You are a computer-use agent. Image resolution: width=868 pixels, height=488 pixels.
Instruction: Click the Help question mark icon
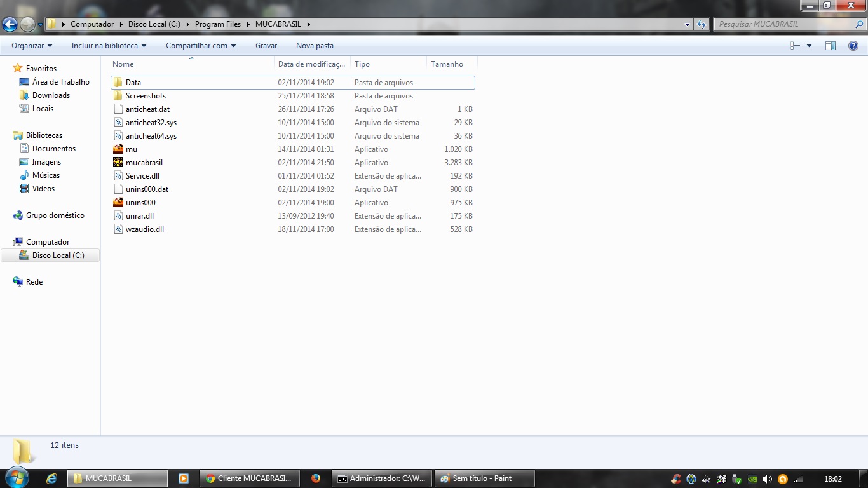tap(853, 46)
